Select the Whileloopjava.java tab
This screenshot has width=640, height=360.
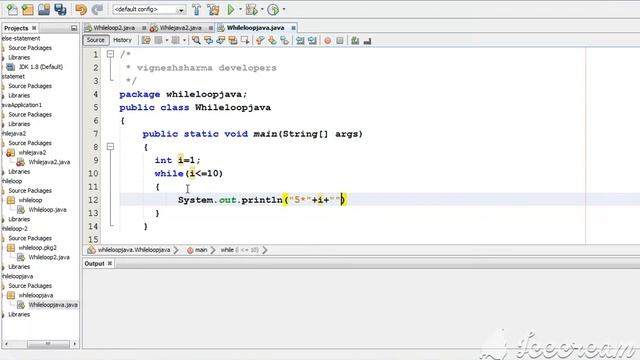pyautogui.click(x=255, y=28)
